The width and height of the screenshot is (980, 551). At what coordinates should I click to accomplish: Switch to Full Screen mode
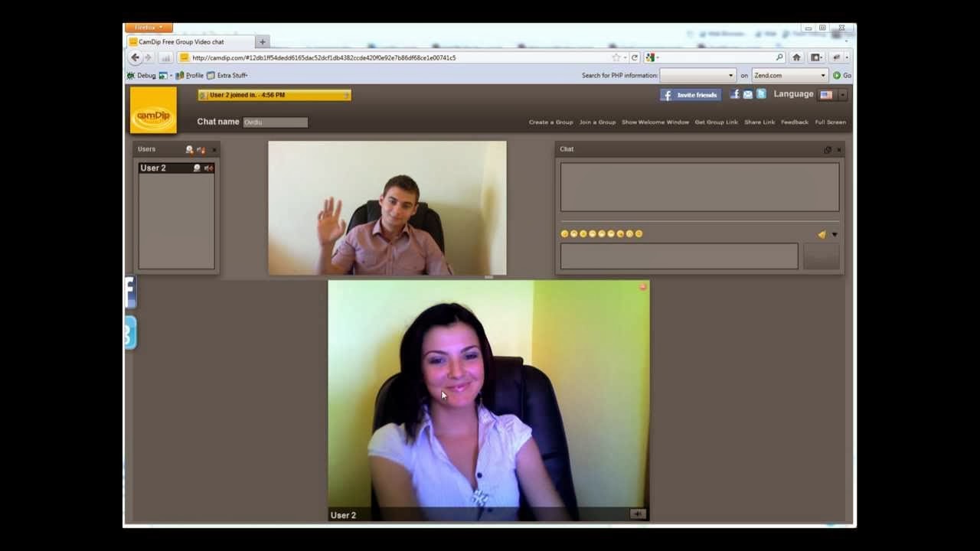coord(831,122)
